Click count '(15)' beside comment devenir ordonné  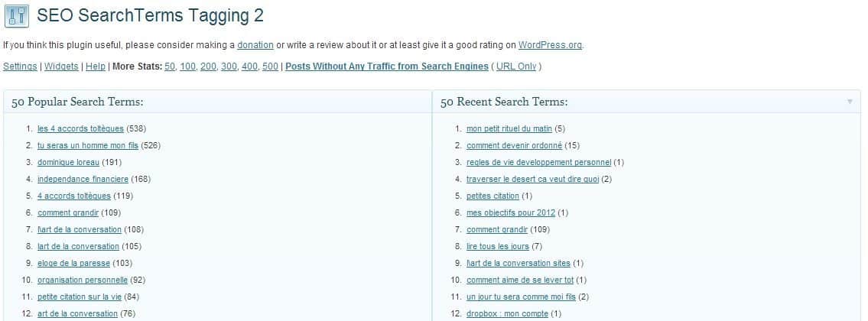(572, 145)
